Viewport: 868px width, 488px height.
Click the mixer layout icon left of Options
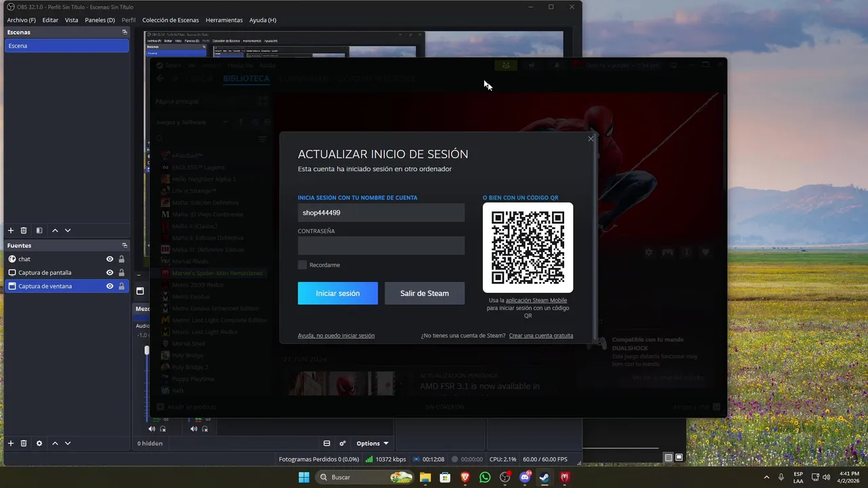pyautogui.click(x=327, y=443)
